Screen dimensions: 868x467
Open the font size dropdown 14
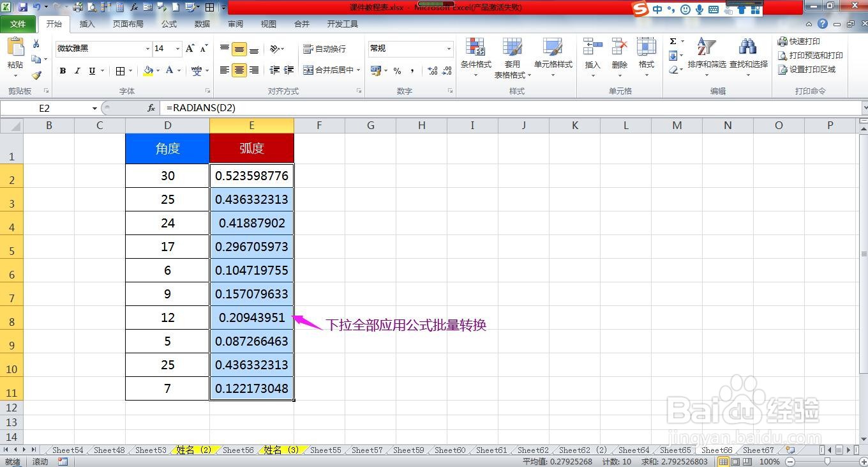pyautogui.click(x=177, y=49)
